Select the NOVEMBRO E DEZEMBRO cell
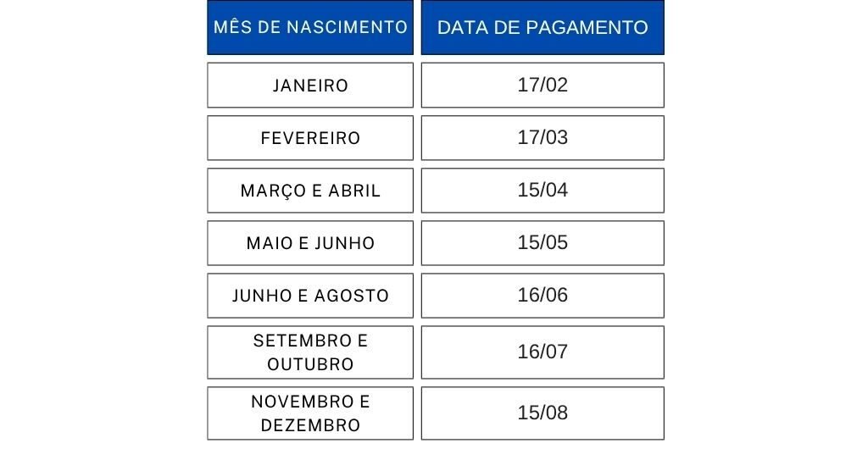Image resolution: width=868 pixels, height=449 pixels. click(310, 413)
